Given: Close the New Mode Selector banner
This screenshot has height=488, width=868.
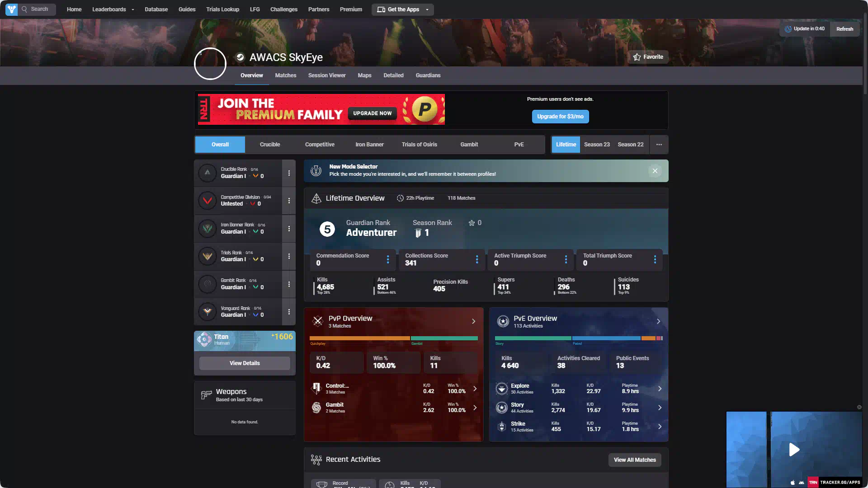Looking at the screenshot, I should (655, 171).
